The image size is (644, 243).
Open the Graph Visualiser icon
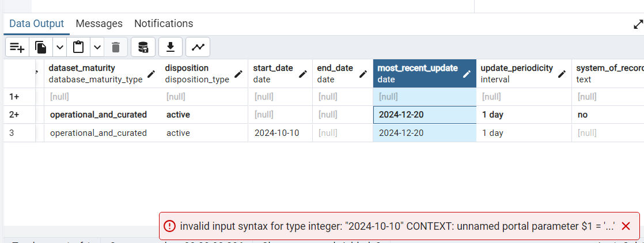pos(198,47)
